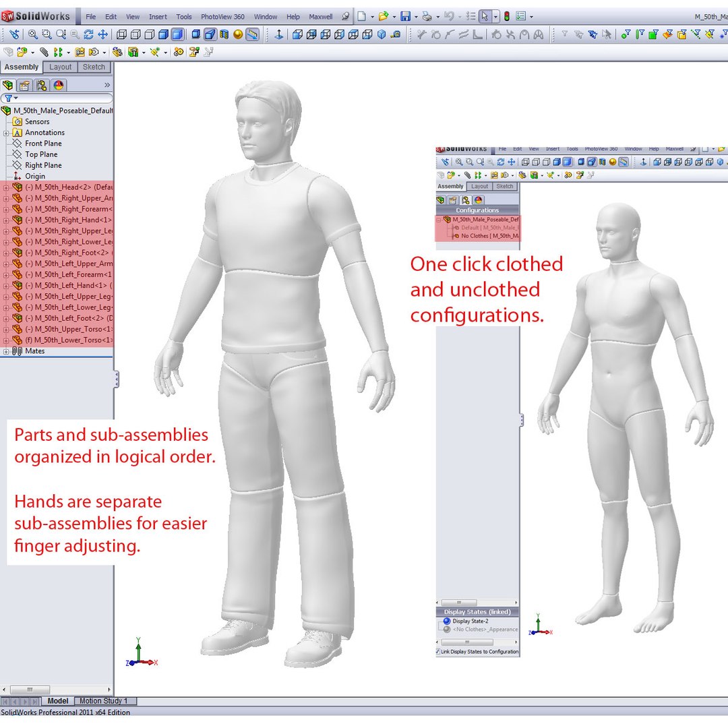Open the DisplayManager color wheel tab
This screenshot has width=728, height=728.
(59, 85)
